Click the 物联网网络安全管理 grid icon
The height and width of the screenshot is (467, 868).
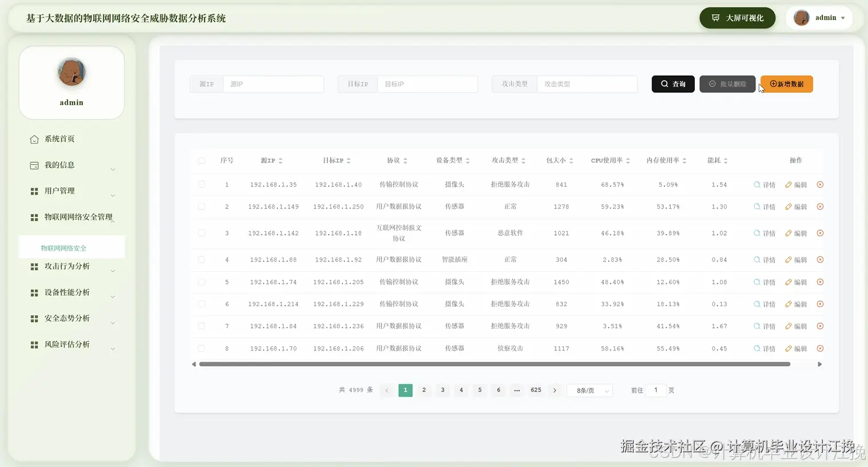pos(34,217)
